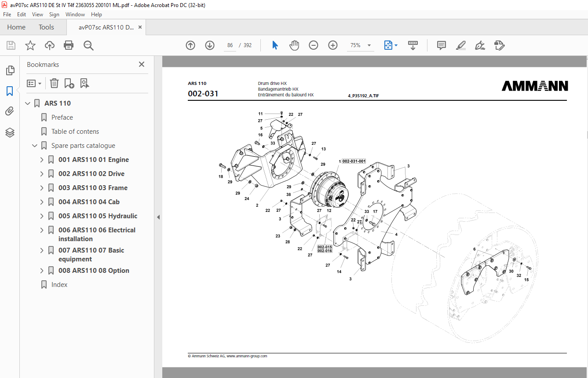Click the new bookmark icon
This screenshot has width=588, height=378.
[69, 83]
